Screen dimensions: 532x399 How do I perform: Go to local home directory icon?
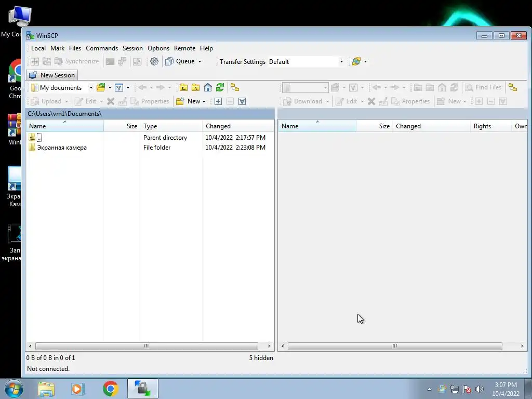tap(208, 87)
